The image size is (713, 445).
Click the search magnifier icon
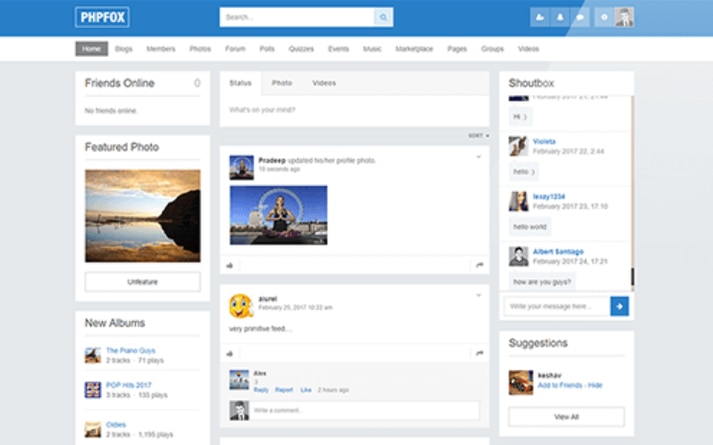(x=383, y=17)
